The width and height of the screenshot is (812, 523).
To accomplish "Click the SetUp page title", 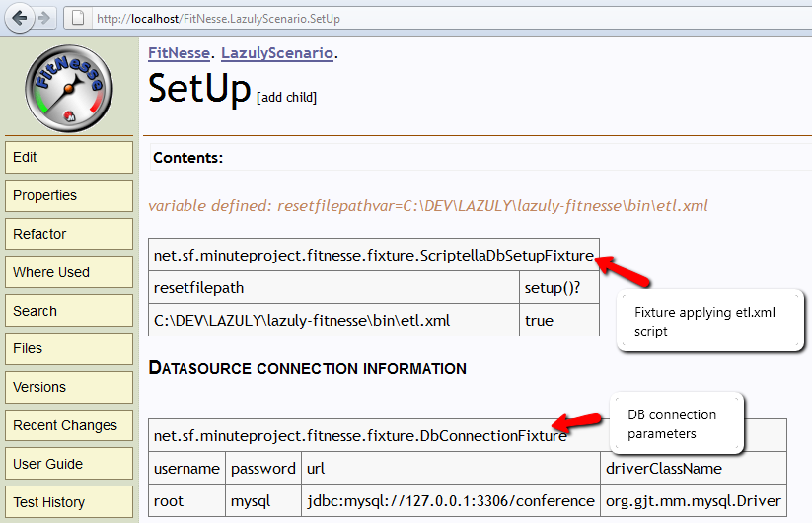I will [199, 88].
